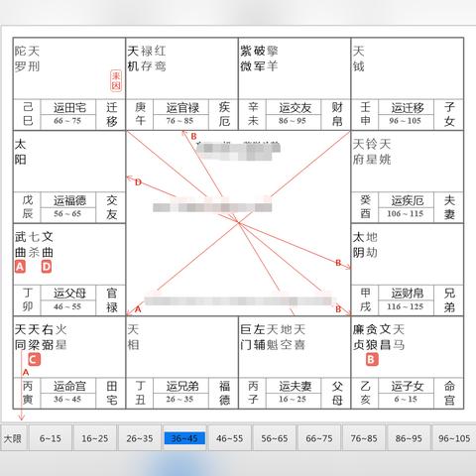Click the 运夫妻 palace label
This screenshot has height=476, width=476.
pos(295,387)
